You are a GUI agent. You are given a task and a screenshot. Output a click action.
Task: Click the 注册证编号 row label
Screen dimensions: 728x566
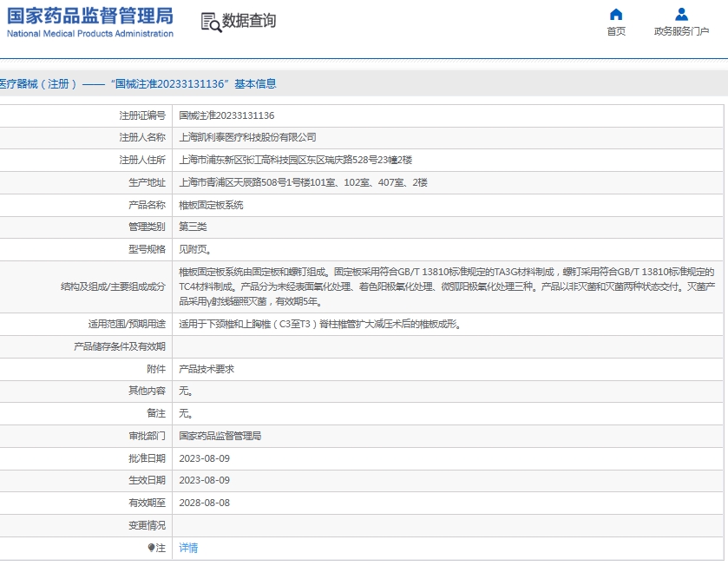pyautogui.click(x=142, y=115)
